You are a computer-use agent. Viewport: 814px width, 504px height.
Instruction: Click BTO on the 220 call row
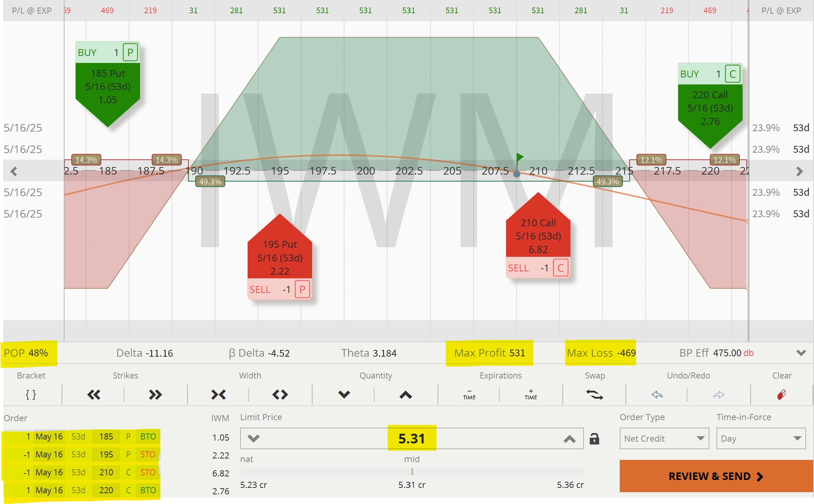tap(148, 490)
